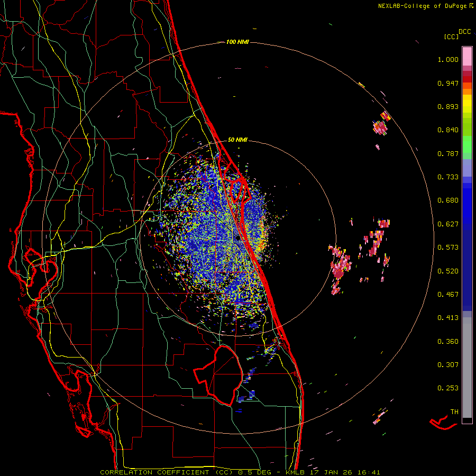
Task: Click the KMLB station identifier
Action: 296,472
